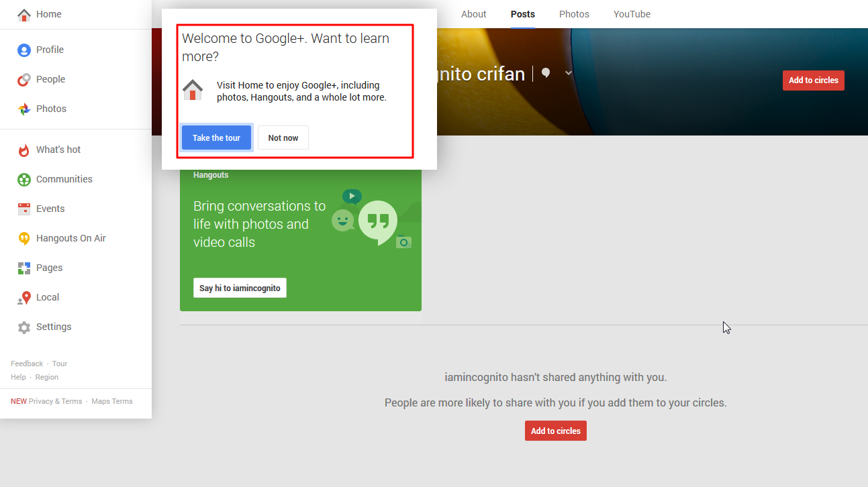This screenshot has width=868, height=487.
Task: Click the small icon beside the profile name
Action: click(546, 73)
